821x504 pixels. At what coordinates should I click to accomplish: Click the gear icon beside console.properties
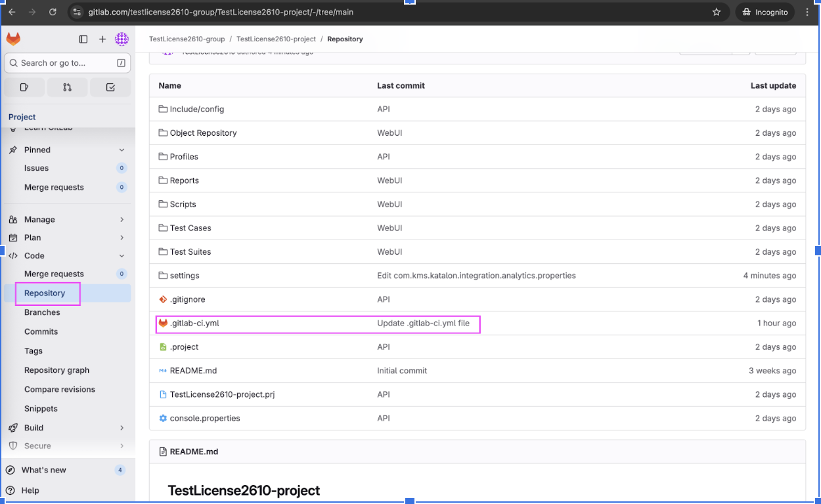pyautogui.click(x=162, y=418)
